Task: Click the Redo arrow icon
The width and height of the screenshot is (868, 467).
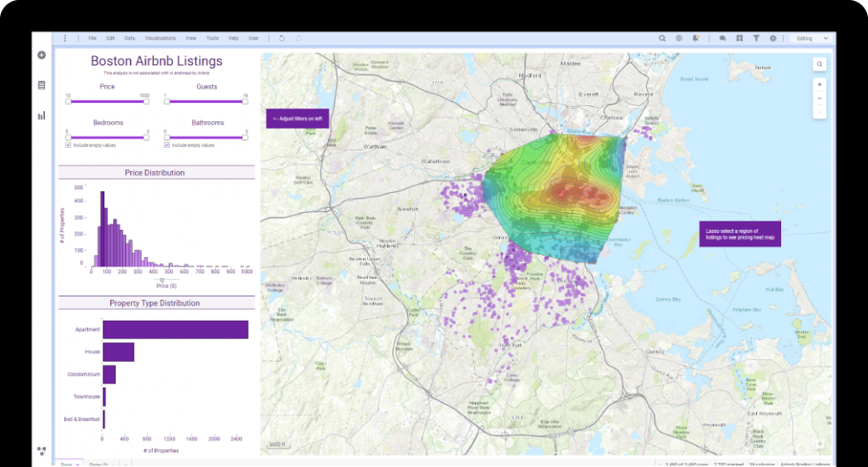Action: (x=299, y=38)
